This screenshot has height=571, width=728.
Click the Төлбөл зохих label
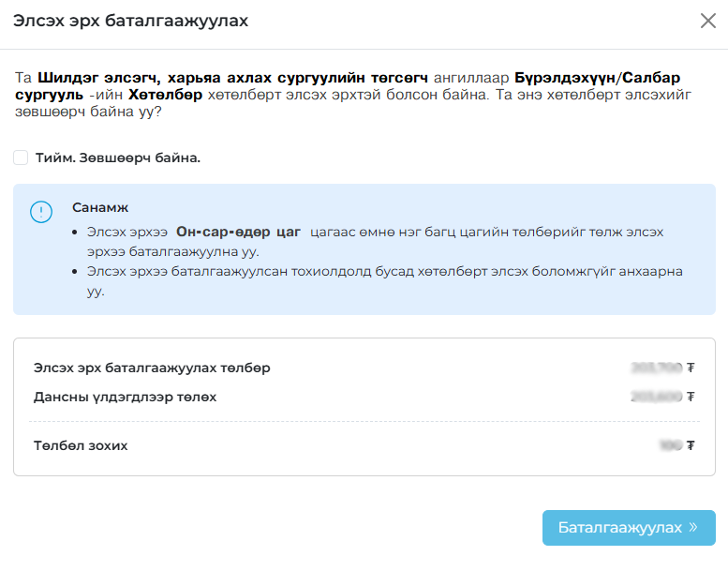[81, 445]
